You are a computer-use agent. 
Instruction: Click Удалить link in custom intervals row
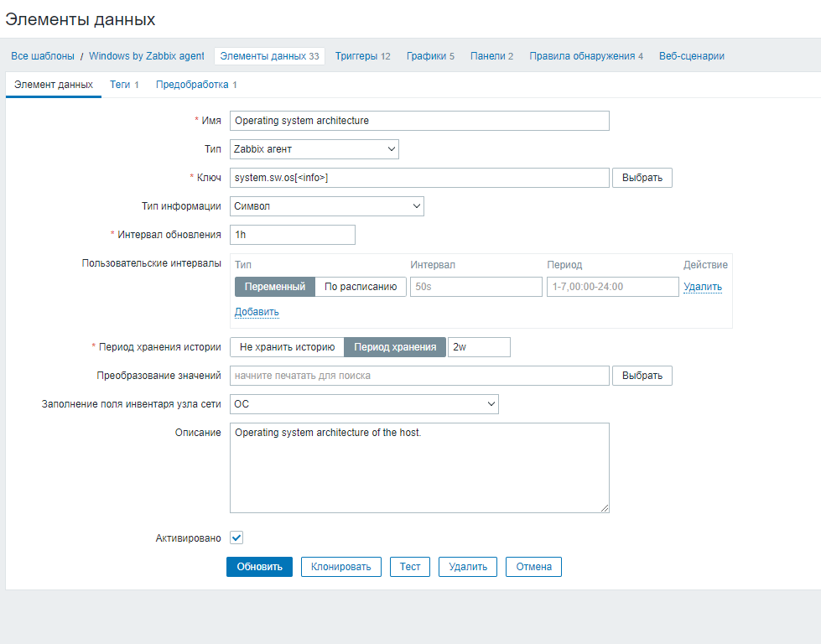click(703, 287)
